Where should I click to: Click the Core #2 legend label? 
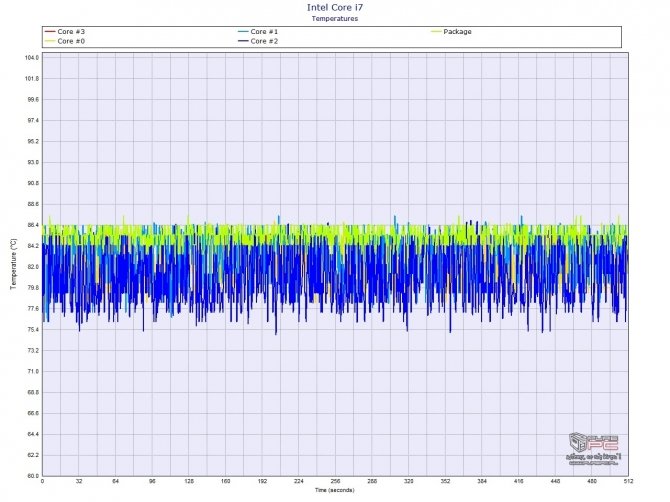[x=264, y=41]
